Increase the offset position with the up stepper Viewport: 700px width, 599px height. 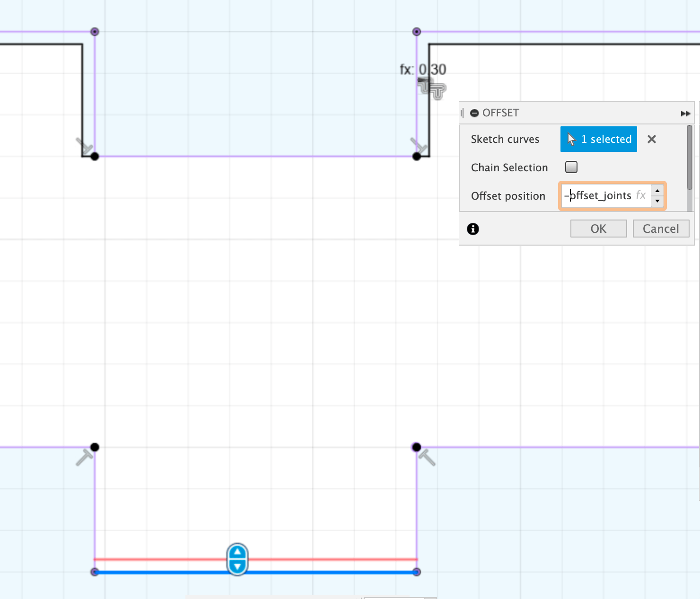coord(657,190)
